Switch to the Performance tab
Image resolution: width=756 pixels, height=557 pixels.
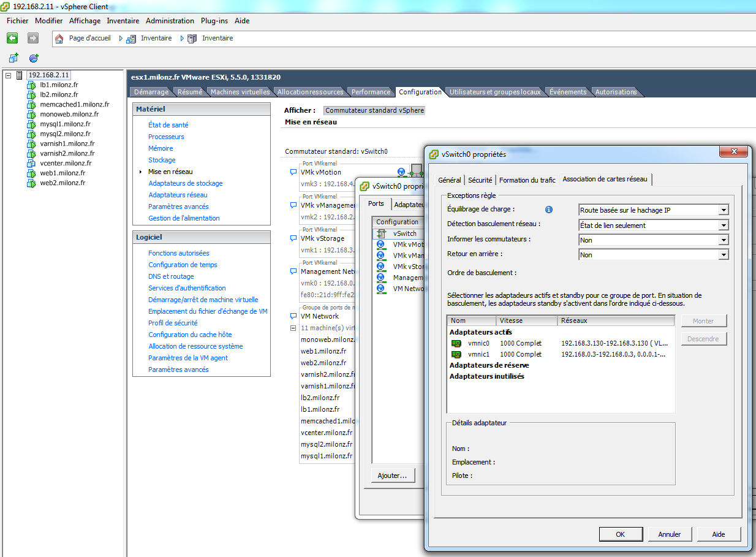pyautogui.click(x=371, y=92)
